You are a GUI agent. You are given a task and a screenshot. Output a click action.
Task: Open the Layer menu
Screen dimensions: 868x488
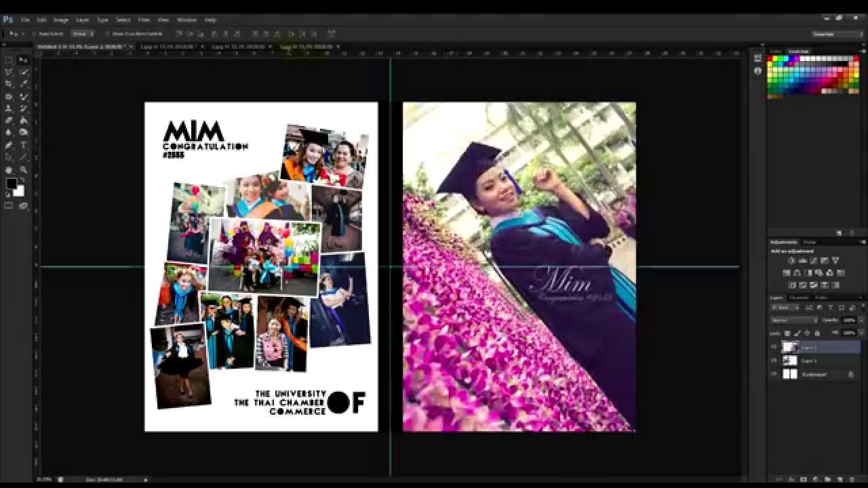point(83,20)
